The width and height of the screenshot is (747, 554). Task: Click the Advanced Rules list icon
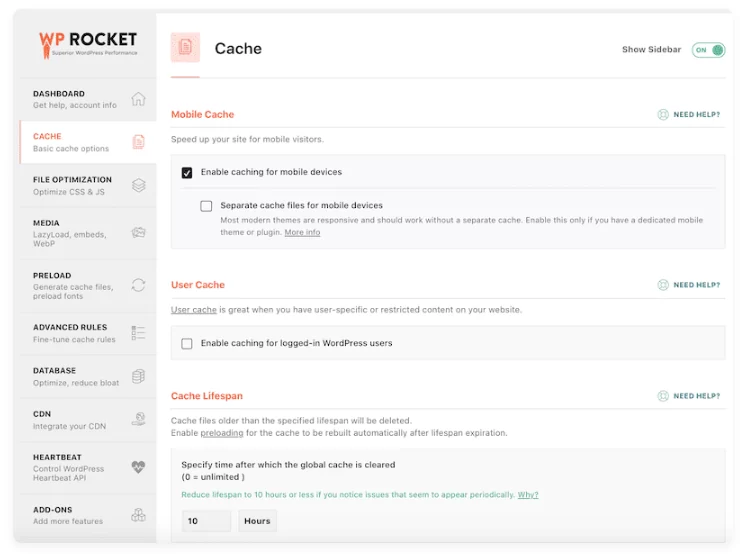(x=138, y=332)
